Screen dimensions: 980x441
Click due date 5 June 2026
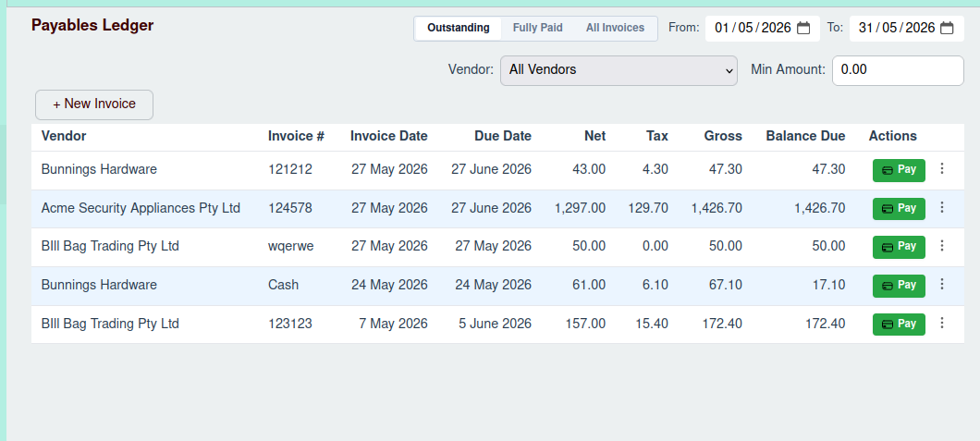point(495,324)
